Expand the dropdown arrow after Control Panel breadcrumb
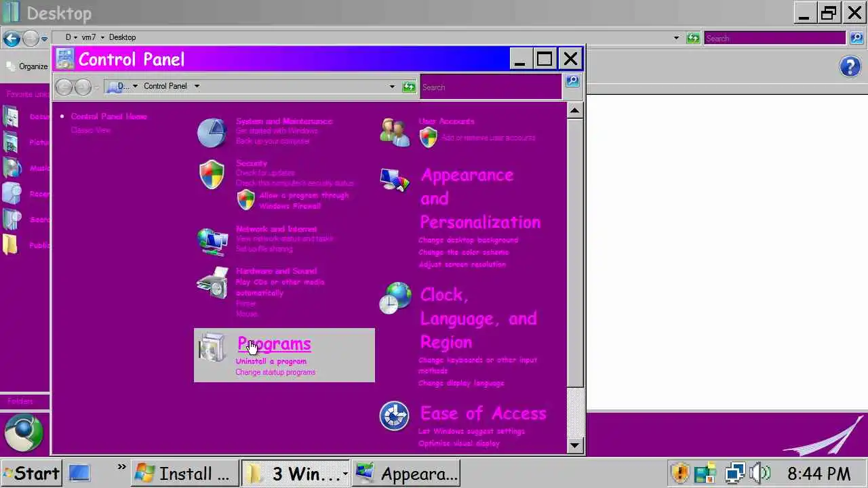Image resolution: width=868 pixels, height=488 pixels. (197, 86)
